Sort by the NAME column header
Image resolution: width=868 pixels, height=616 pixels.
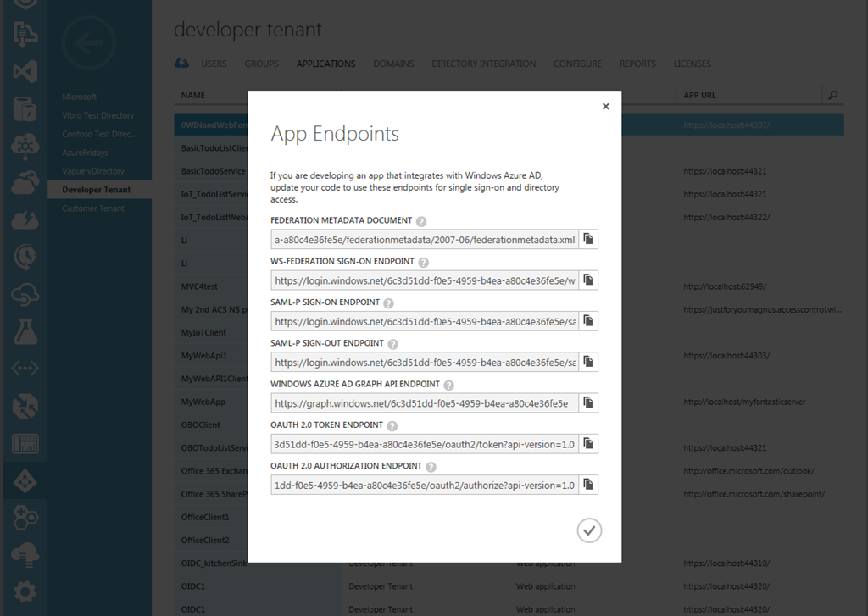(193, 95)
